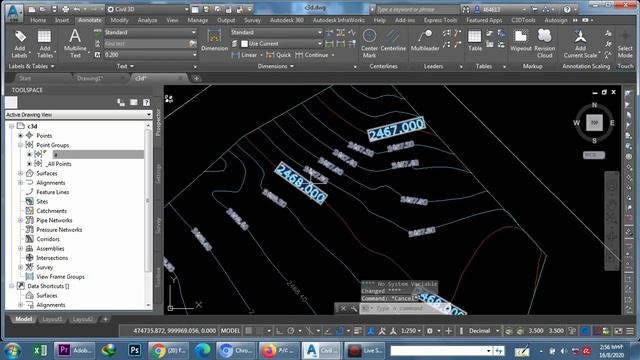The image size is (640, 360).
Task: Collapse the Point Groups tree node
Action: 20,145
